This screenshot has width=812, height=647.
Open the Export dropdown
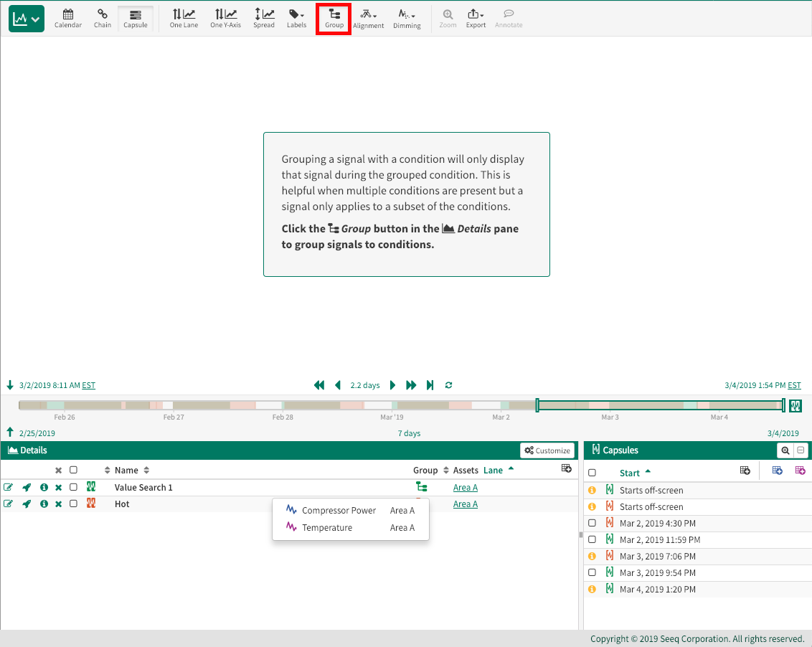[x=476, y=18]
